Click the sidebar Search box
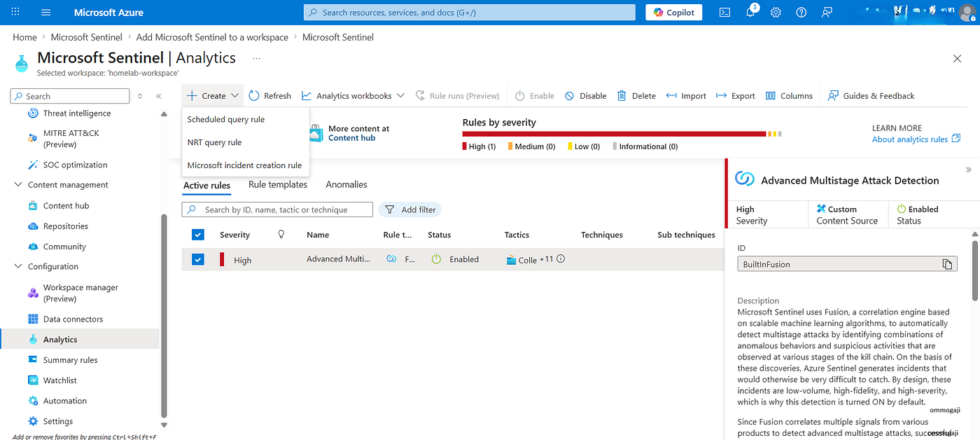The height and width of the screenshot is (440, 980). click(x=70, y=96)
